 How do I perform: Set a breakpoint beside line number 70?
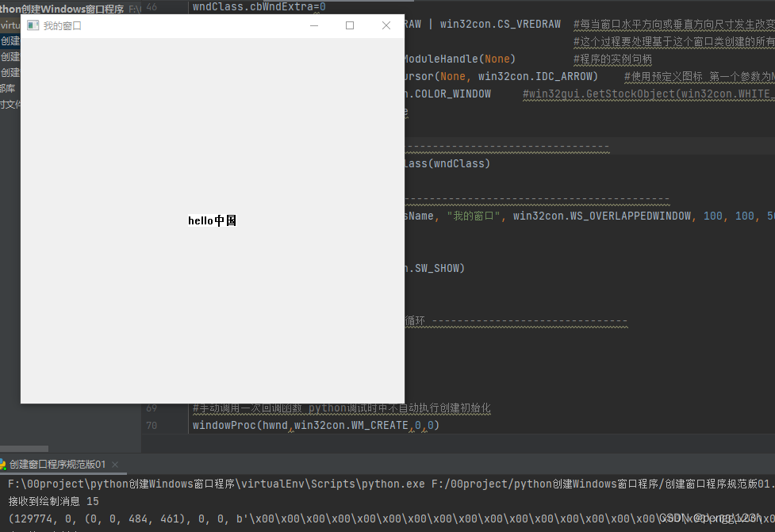pos(171,425)
